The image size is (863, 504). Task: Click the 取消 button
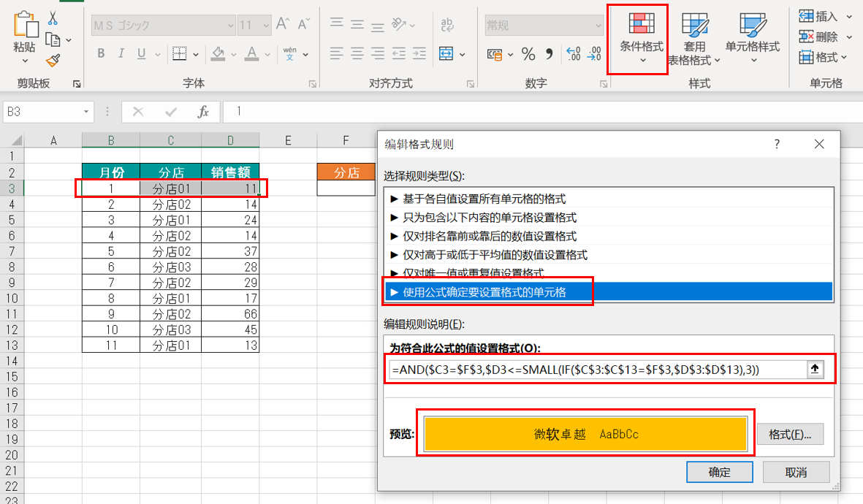pos(796,472)
